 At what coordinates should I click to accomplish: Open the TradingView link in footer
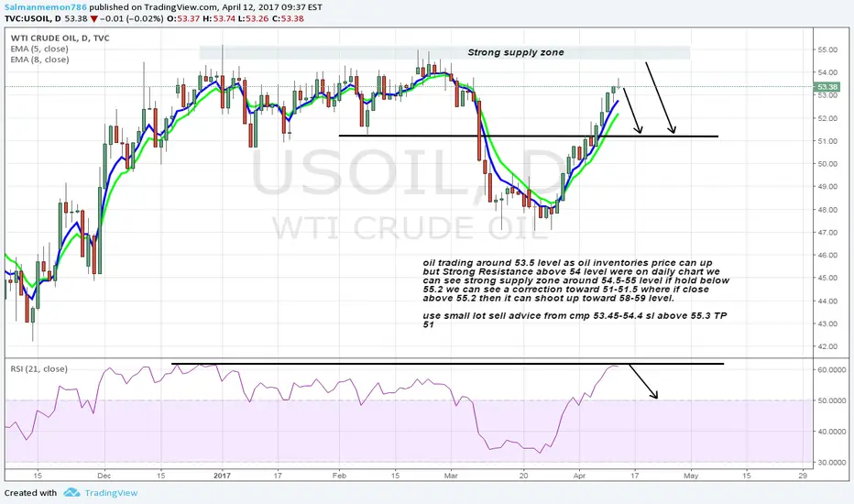click(111, 493)
